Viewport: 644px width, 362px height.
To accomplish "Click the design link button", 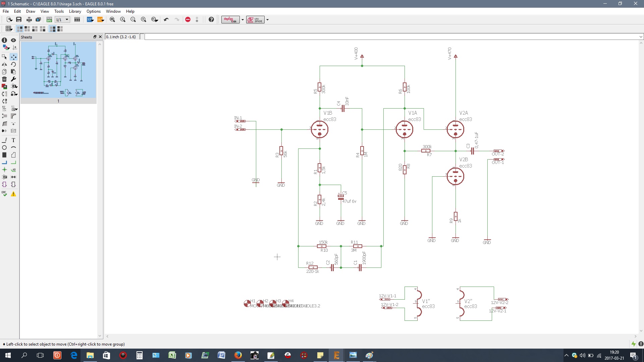I will pos(230,19).
